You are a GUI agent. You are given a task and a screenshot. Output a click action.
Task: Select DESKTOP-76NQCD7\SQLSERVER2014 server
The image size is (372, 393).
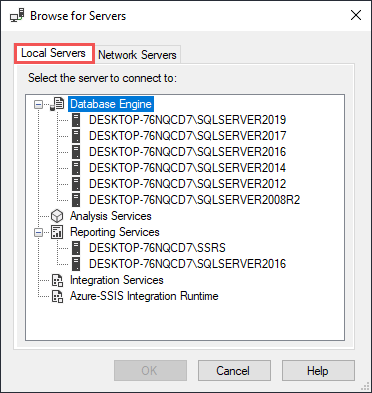(x=187, y=168)
